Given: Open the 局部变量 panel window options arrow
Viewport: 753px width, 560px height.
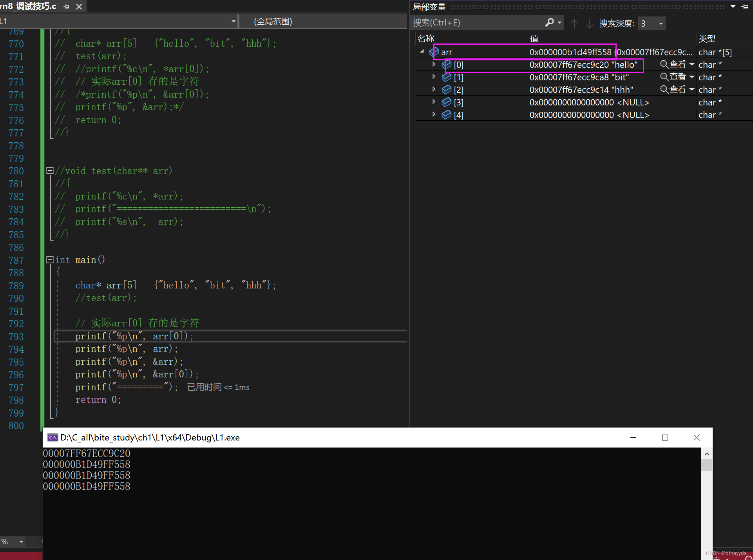Looking at the screenshot, I should 733,7.
